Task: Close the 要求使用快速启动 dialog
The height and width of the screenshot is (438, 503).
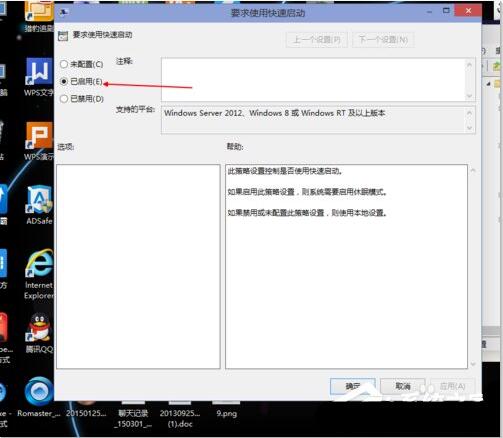Action: click(468, 11)
